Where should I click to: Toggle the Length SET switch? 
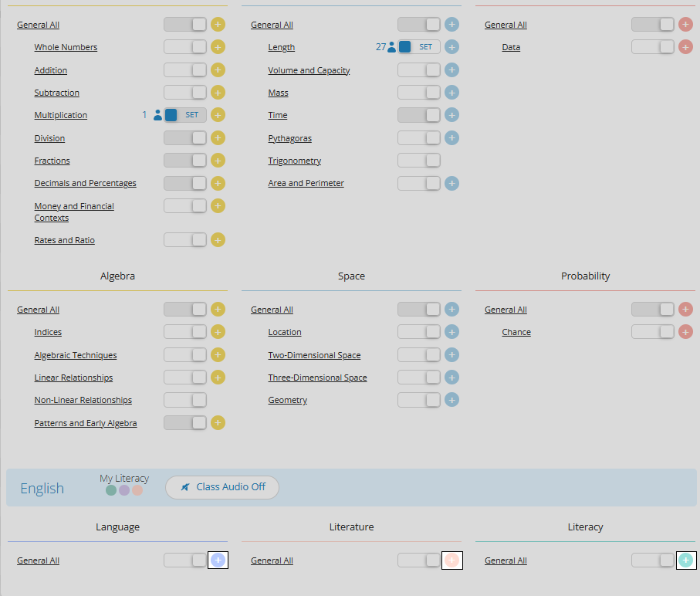pos(419,47)
